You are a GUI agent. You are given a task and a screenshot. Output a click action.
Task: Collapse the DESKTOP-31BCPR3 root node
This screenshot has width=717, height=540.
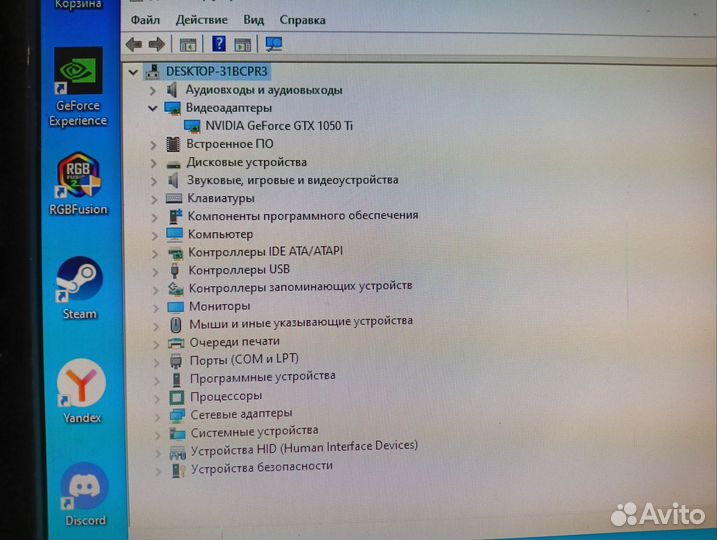(x=133, y=72)
